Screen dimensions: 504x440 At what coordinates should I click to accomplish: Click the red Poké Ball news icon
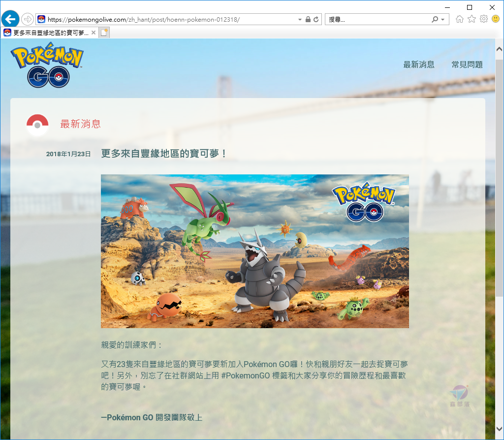click(x=37, y=125)
